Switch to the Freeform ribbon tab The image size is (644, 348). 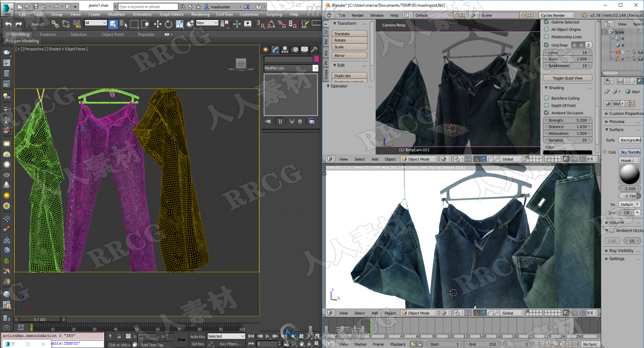48,34
